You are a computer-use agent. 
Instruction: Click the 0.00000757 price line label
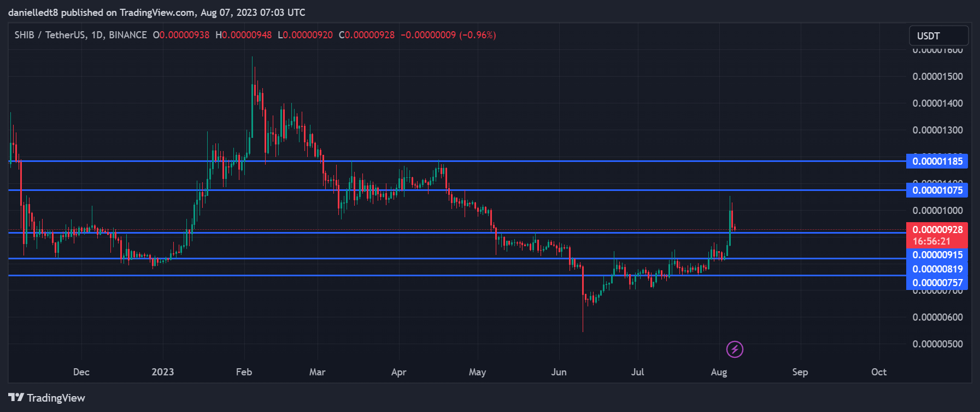click(937, 283)
